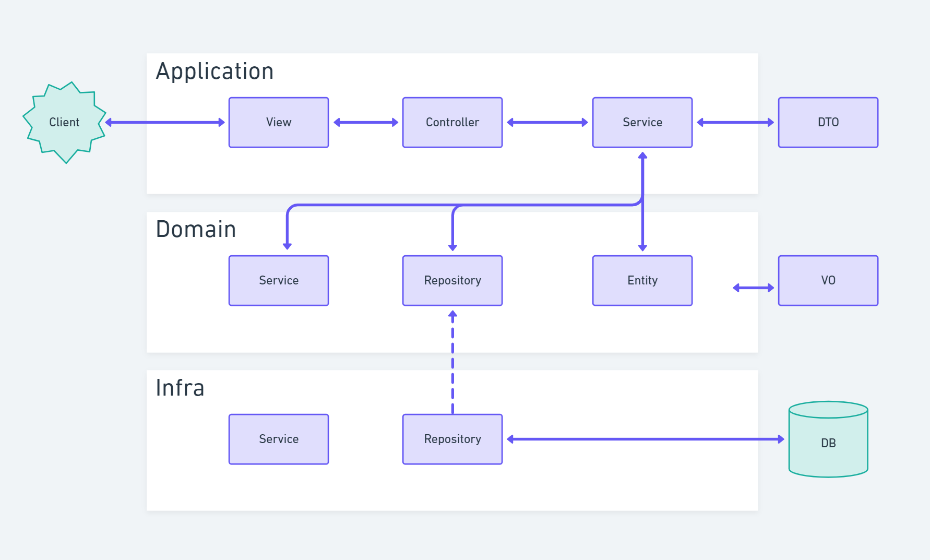The height and width of the screenshot is (560, 930).
Task: Click the Infra layer heading
Action: tap(180, 388)
